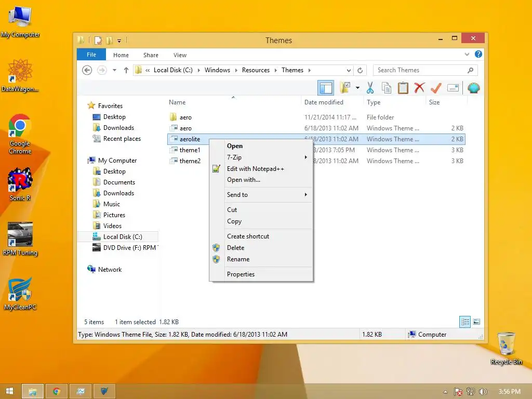This screenshot has height=399, width=532.
Task: Open Customize Quick Access Toolbar dropdown
Action: [119, 41]
